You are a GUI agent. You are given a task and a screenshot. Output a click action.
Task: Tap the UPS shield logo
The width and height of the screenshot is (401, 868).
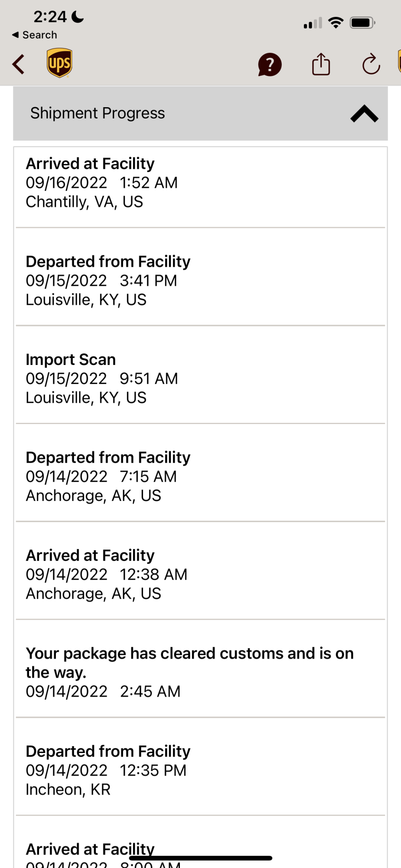coord(59,63)
